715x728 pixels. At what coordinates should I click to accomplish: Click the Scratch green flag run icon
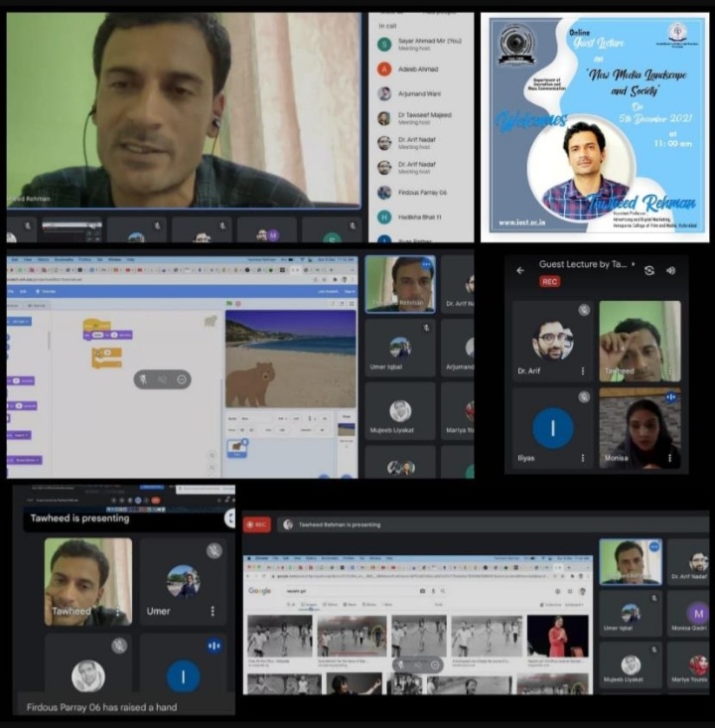coord(230,303)
